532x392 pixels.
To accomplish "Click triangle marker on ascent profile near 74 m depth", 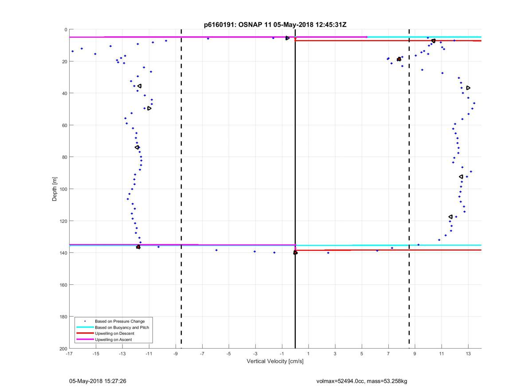I will click(x=137, y=147).
